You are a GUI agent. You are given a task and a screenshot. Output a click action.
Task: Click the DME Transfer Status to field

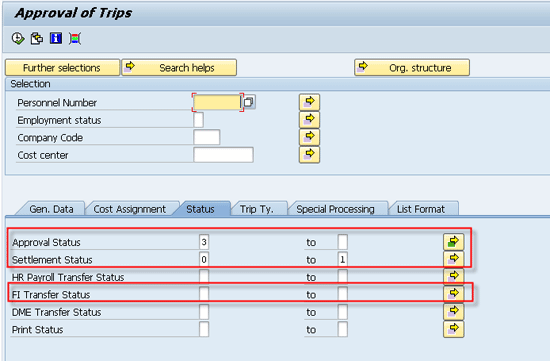point(343,312)
